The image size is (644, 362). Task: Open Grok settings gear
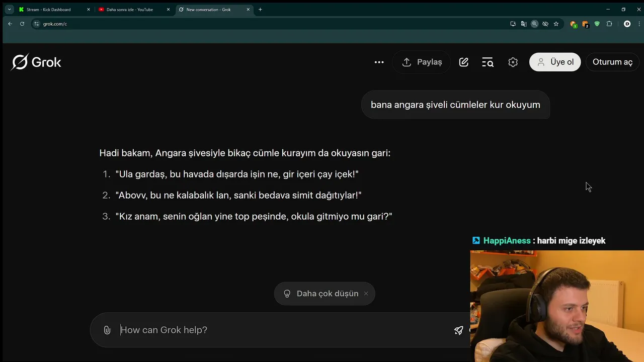pos(513,62)
